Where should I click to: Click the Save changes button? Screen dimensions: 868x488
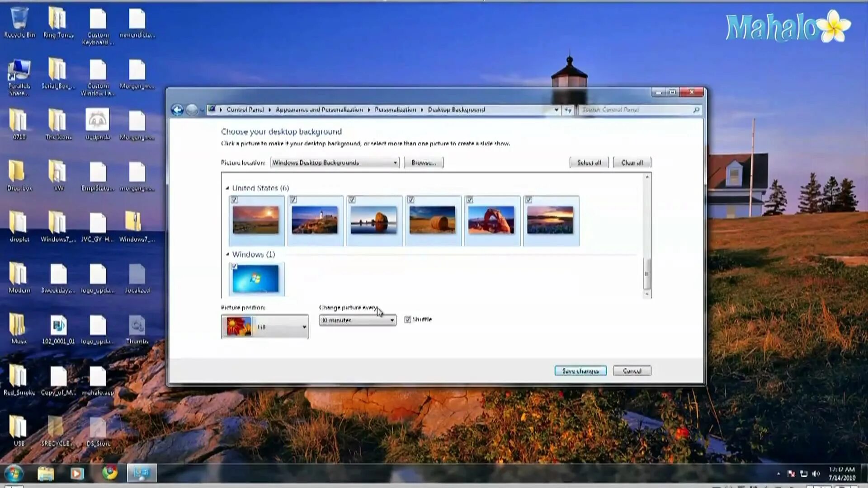(x=580, y=371)
